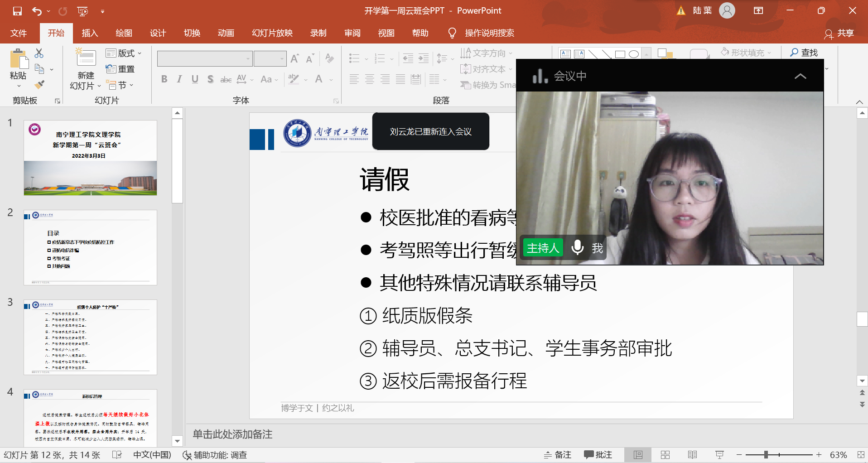Open the Insert (插入) tab
This screenshot has width=868, height=463.
coord(90,33)
